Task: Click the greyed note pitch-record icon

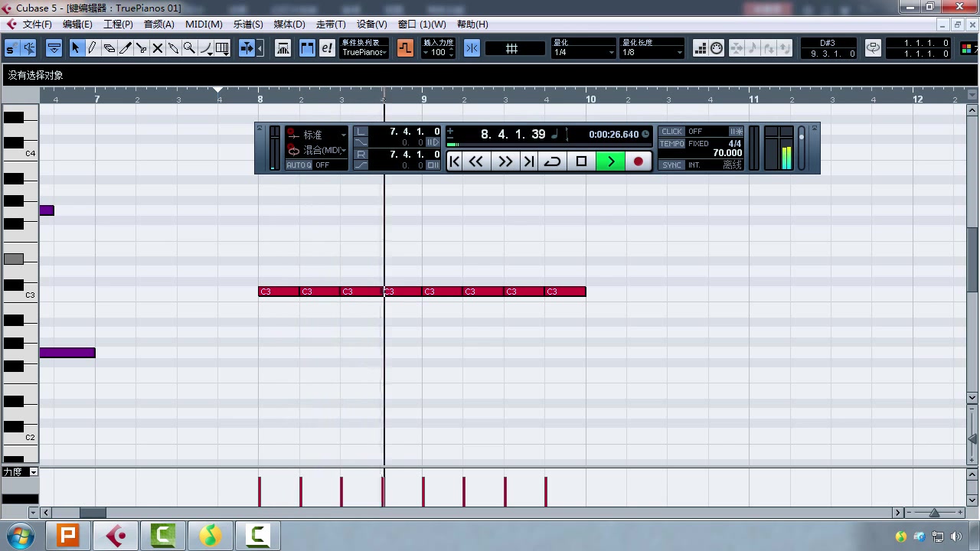Action: pos(753,48)
